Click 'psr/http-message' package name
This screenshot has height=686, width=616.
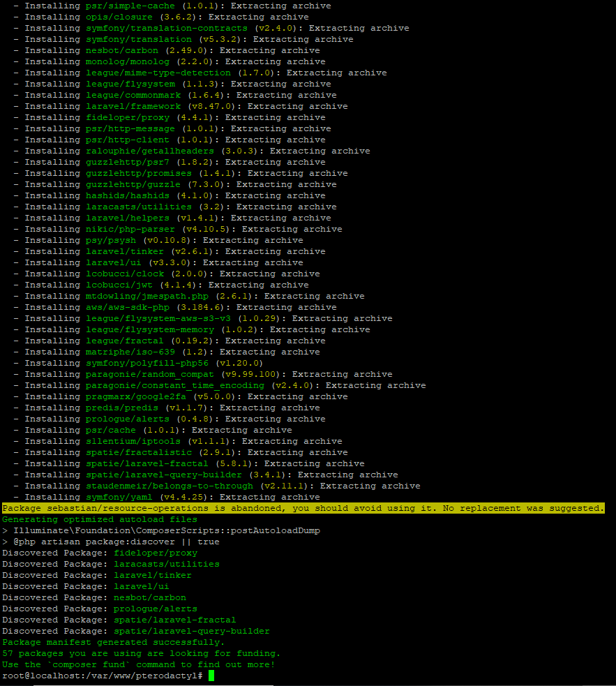[x=130, y=128]
